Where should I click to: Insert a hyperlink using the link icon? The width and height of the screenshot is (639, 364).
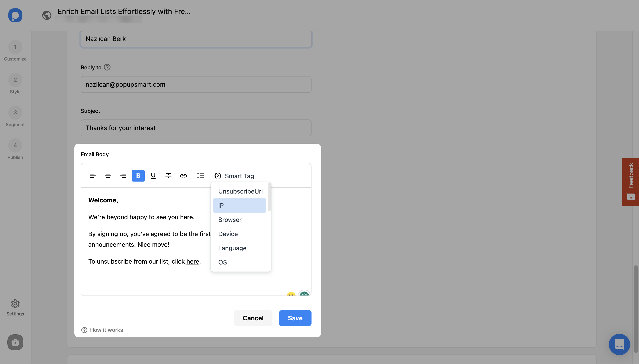pos(183,176)
